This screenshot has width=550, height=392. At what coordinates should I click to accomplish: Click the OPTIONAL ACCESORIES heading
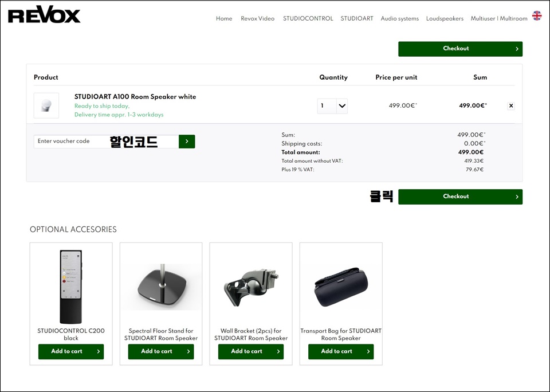[73, 229]
